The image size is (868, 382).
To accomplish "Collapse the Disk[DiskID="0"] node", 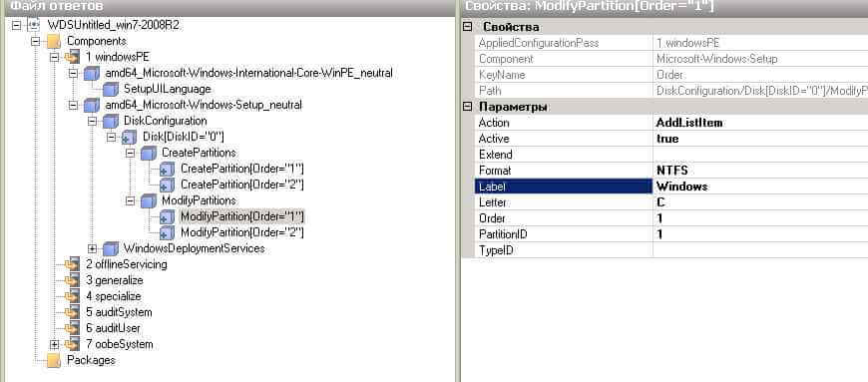I will (111, 137).
